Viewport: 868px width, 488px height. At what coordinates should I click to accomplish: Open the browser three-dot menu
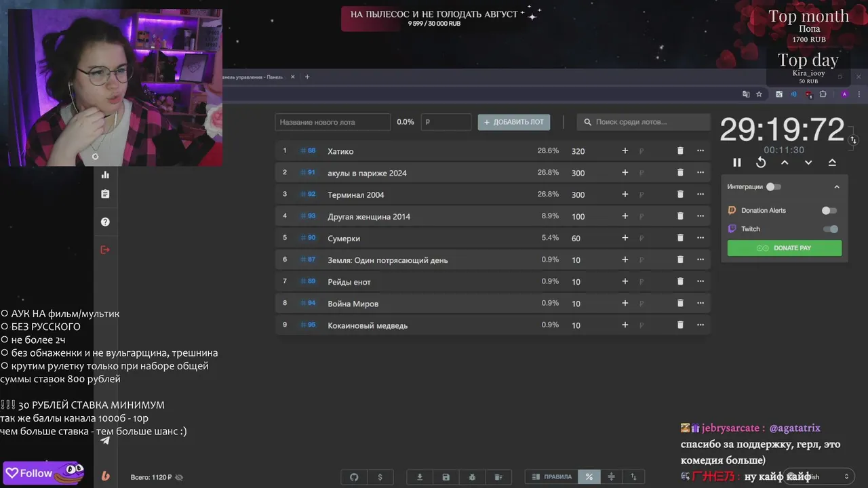[859, 94]
